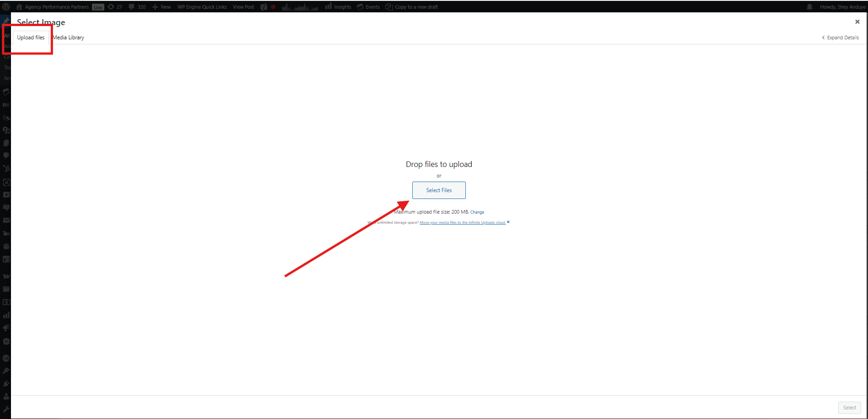Click the WordPress logo in admin bar

pos(6,7)
